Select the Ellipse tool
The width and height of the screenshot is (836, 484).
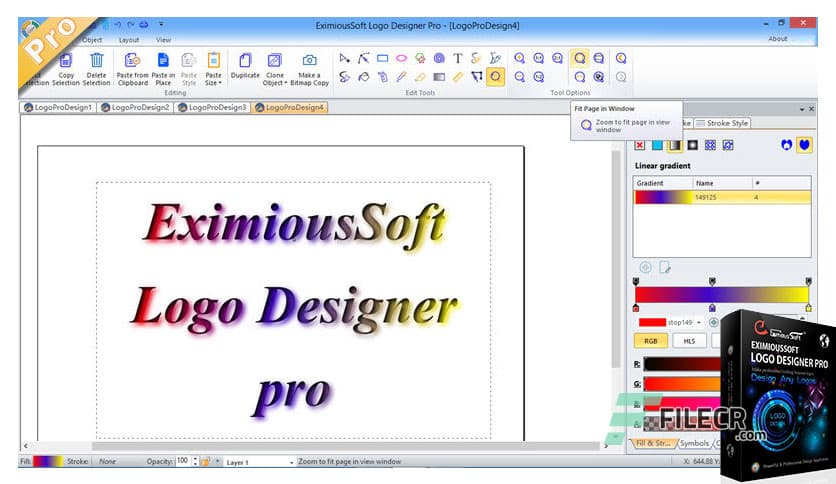pyautogui.click(x=401, y=58)
